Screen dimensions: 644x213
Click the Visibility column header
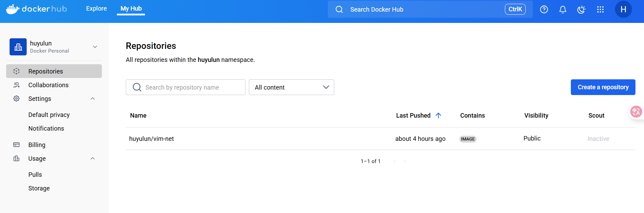(536, 116)
